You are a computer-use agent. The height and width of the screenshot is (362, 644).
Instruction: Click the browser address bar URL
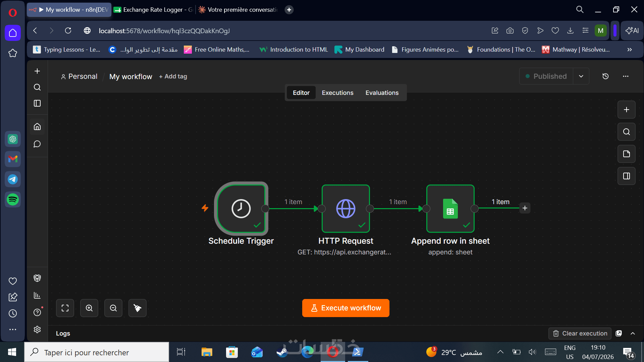[x=164, y=31]
